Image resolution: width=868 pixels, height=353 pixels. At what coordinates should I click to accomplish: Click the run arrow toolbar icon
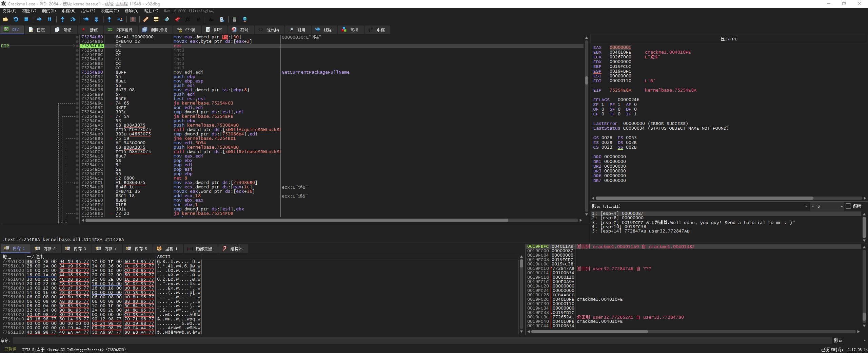39,19
